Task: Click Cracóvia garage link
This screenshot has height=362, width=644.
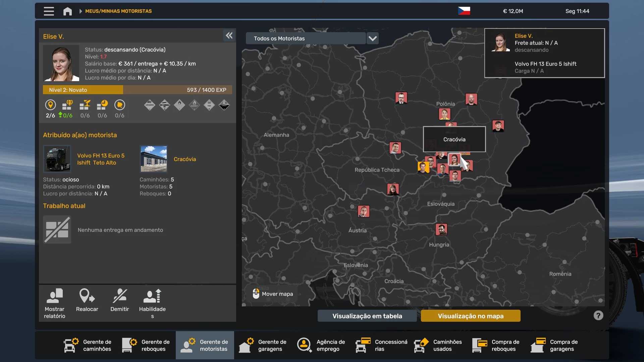Action: [x=184, y=159]
